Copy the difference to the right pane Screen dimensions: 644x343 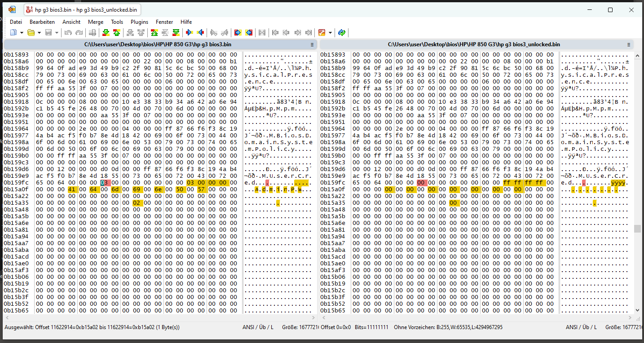tap(189, 32)
